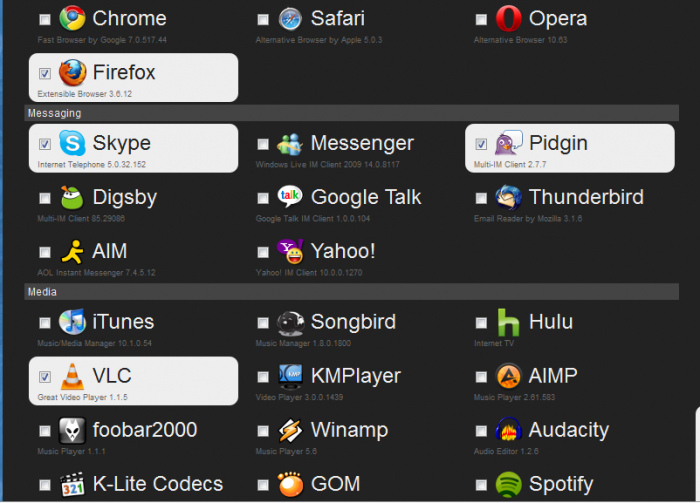Click the KMPlayer label text

[x=355, y=376]
